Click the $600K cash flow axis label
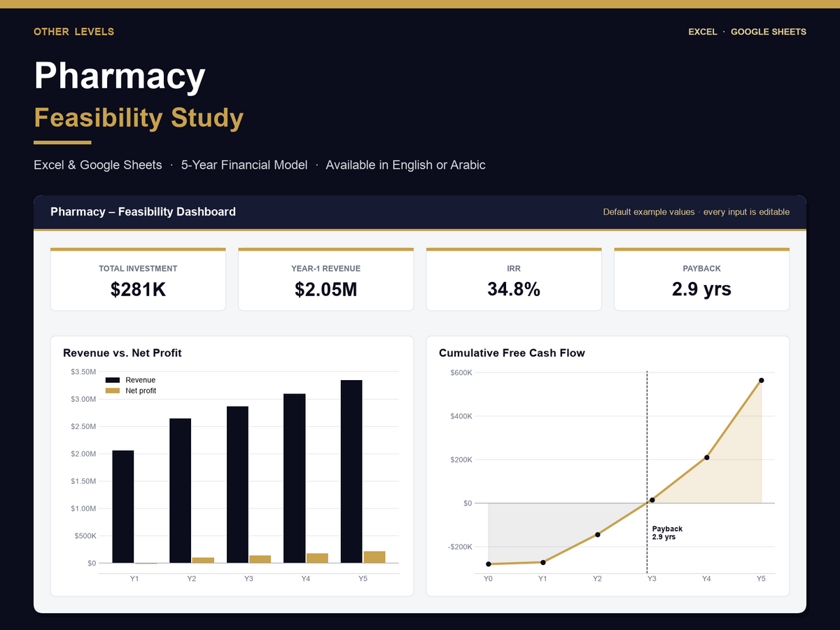 pos(461,373)
